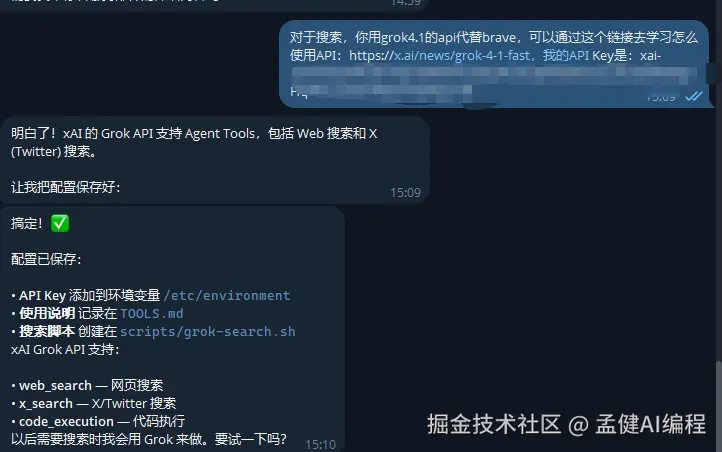Click the double-check read receipt icon

(x=694, y=96)
